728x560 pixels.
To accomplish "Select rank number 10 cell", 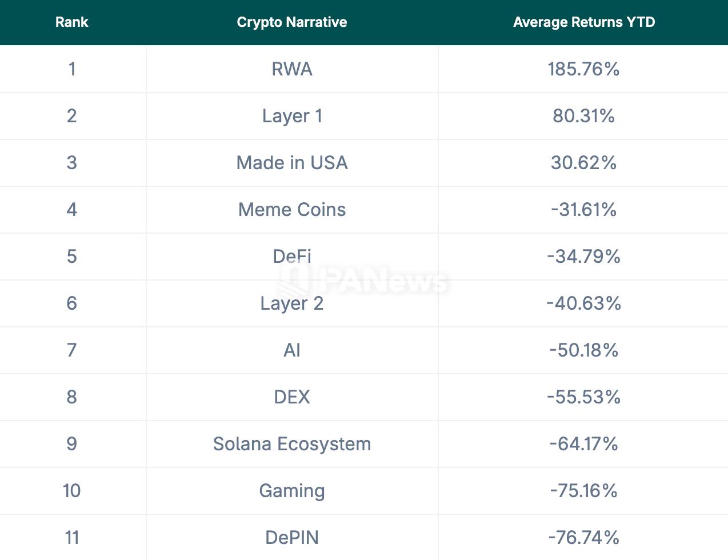I will [x=72, y=491].
